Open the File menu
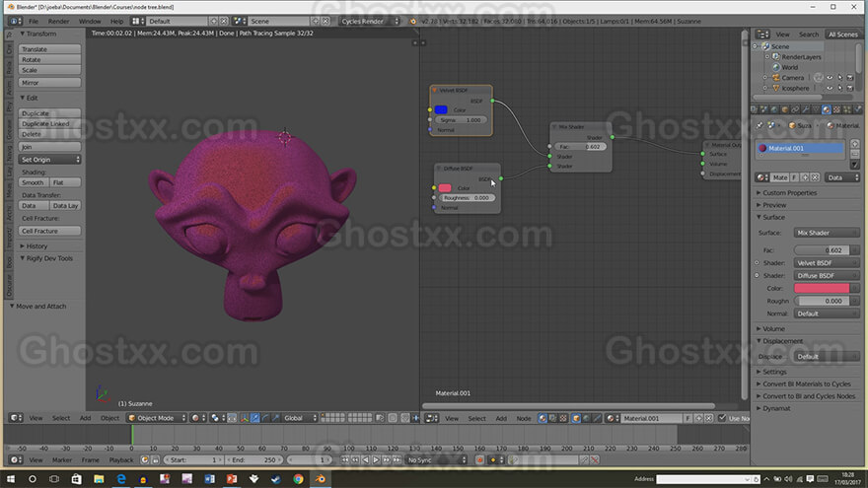The image size is (868, 488). point(34,21)
